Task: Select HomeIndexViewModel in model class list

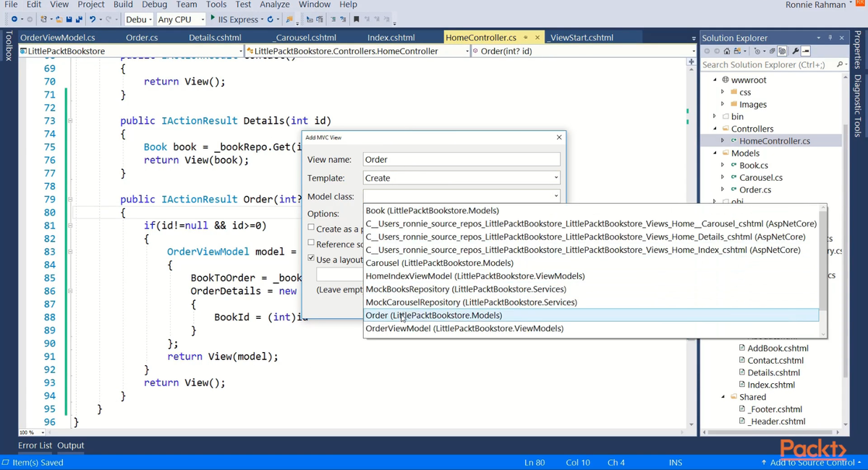Action: coord(591,275)
